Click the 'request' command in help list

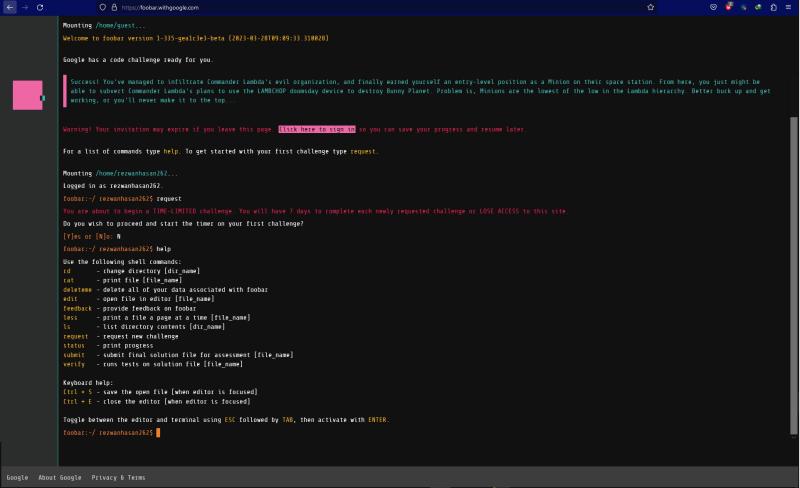[x=76, y=336]
